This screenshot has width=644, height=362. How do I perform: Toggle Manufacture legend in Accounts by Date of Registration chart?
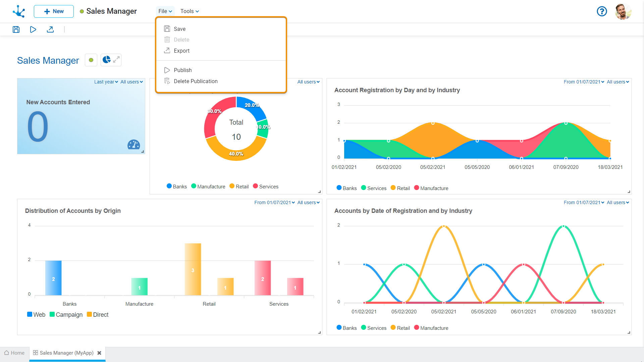click(431, 328)
